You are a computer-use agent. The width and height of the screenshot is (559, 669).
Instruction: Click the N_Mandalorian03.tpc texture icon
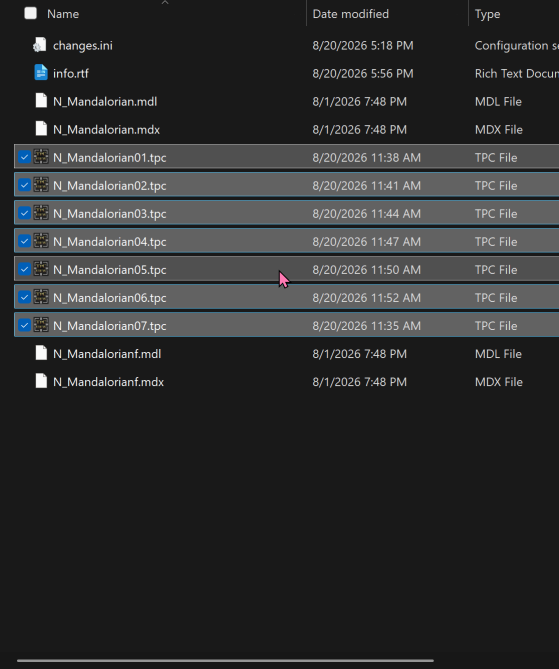41,213
